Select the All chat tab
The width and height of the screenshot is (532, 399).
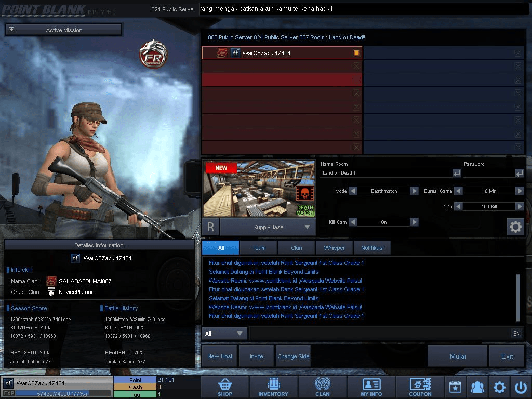221,248
